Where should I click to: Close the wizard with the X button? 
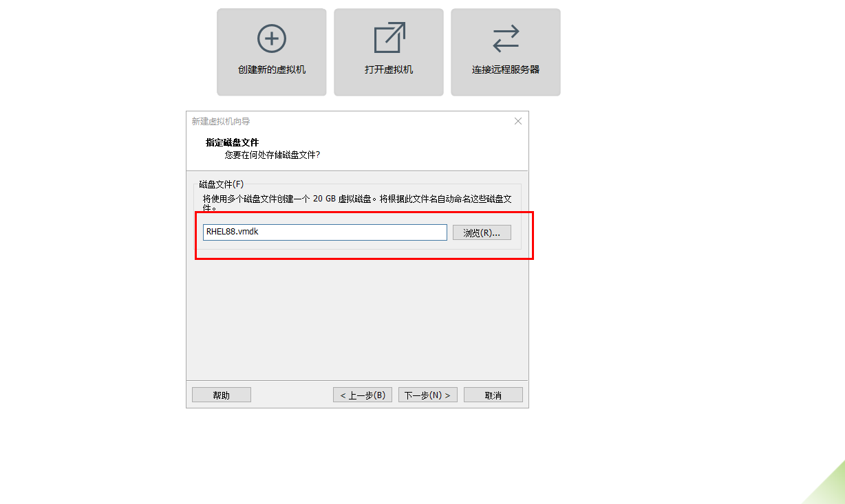click(517, 121)
